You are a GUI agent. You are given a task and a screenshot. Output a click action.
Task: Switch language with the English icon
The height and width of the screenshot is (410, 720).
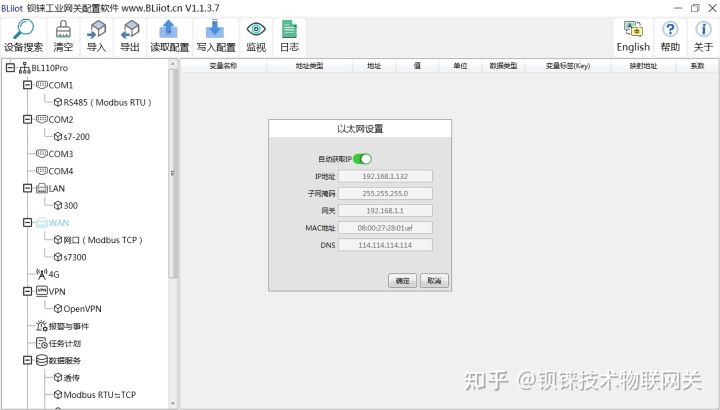tap(633, 36)
